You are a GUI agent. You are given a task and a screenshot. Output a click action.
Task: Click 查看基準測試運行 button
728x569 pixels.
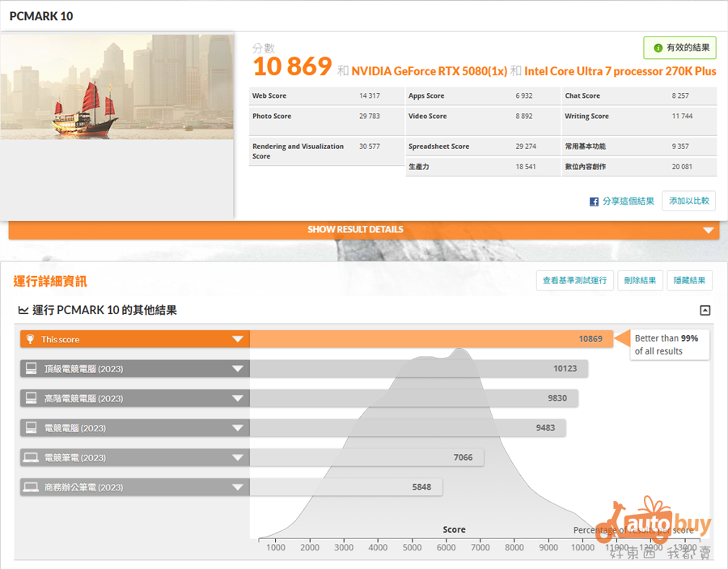(x=574, y=281)
